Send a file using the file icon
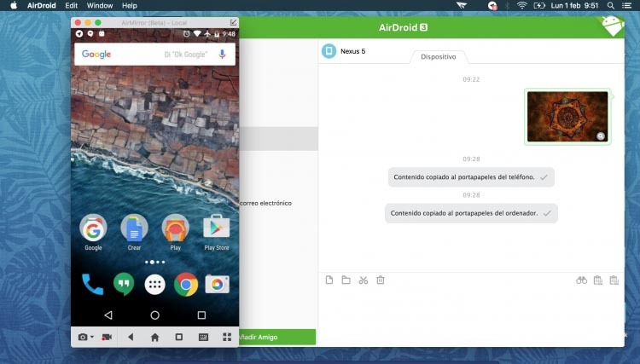 329,280
